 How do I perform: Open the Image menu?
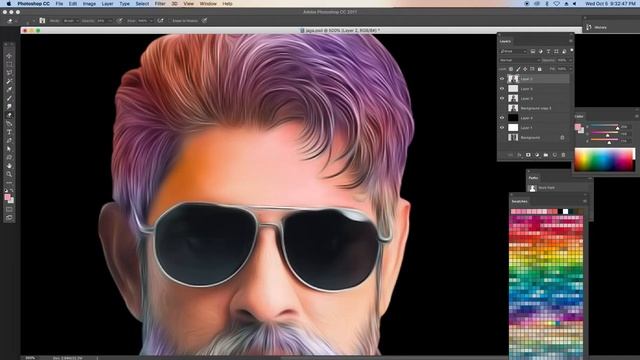89,3
